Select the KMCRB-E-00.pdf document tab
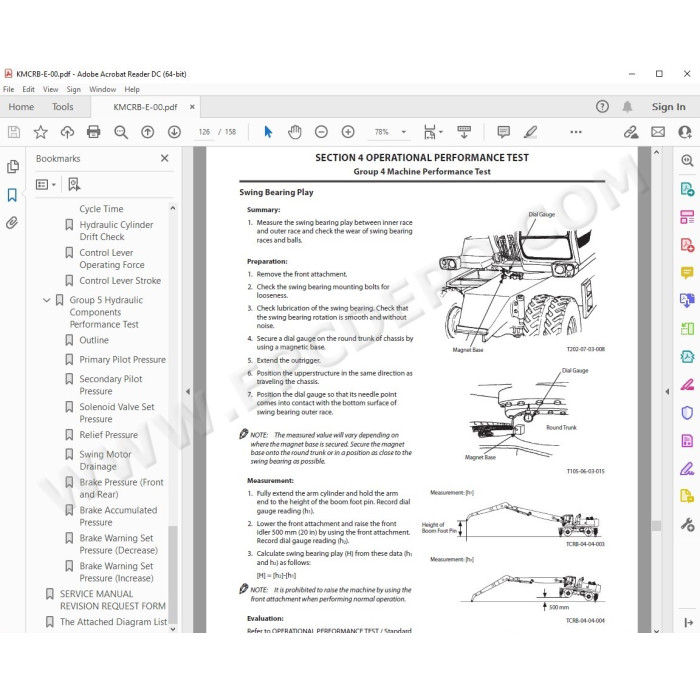Image resolution: width=700 pixels, height=700 pixels. 146,107
